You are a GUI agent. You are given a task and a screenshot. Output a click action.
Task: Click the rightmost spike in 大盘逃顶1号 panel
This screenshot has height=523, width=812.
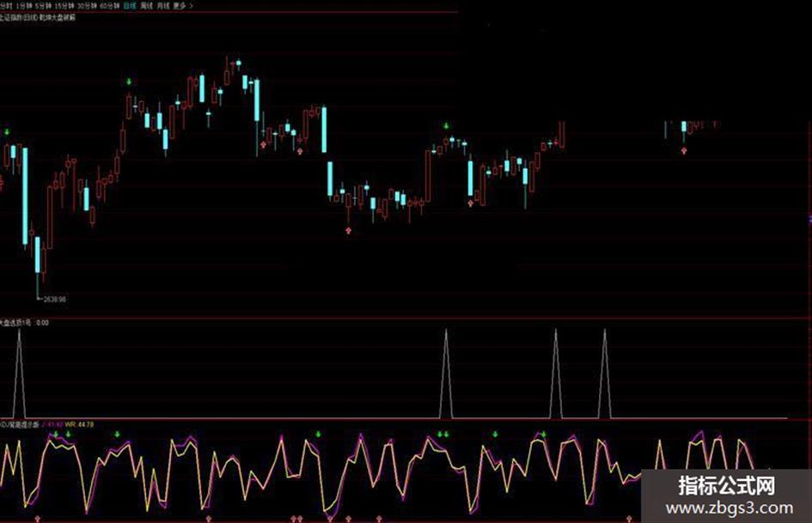click(604, 373)
